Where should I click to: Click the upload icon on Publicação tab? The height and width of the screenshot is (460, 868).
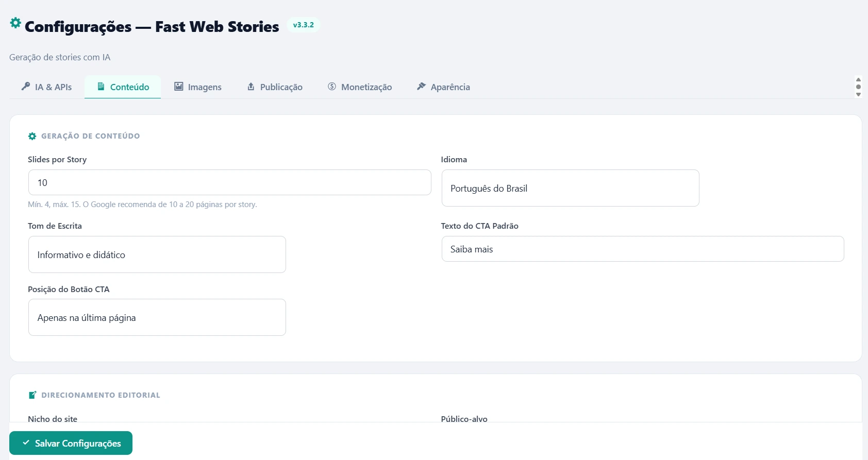[251, 86]
